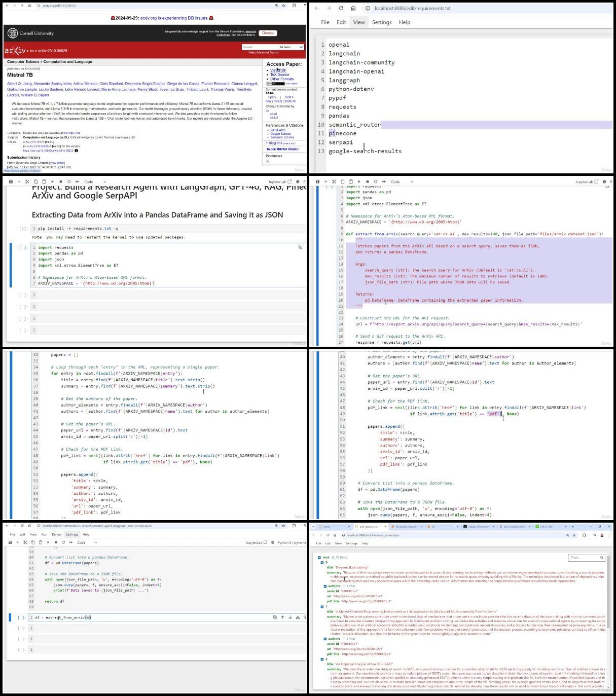This screenshot has height=696, width=616.
Task: Interrupt the kernel in the extract_from_arxiv docstring notebook
Action: (x=367, y=181)
